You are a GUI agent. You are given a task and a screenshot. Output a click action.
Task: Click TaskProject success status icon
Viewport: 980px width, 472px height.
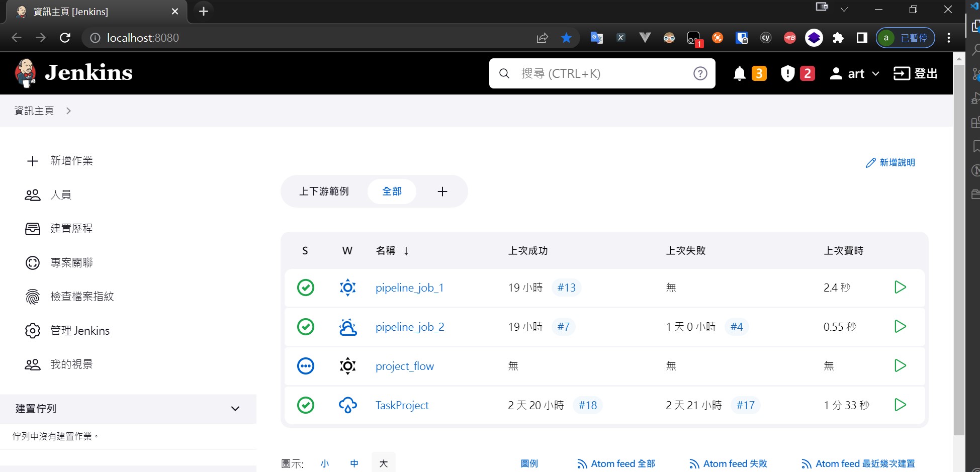(306, 405)
